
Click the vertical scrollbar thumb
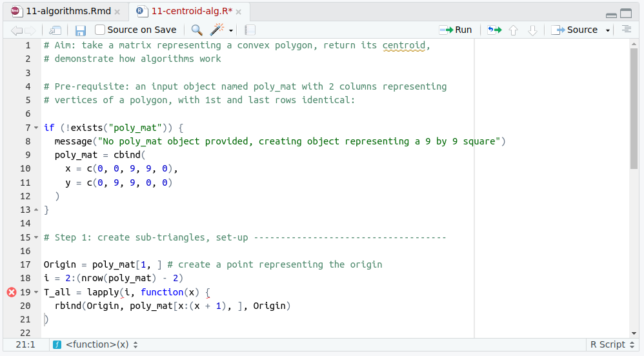pos(634,108)
